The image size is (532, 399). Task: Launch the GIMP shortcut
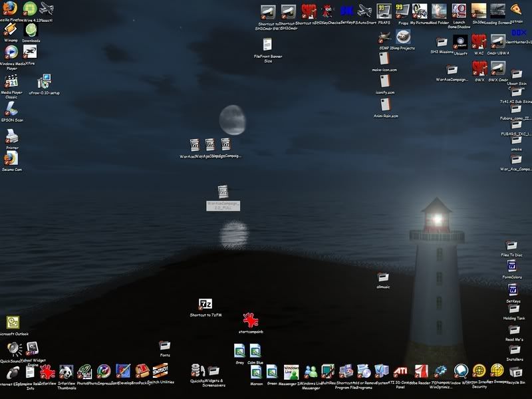[x=384, y=38]
